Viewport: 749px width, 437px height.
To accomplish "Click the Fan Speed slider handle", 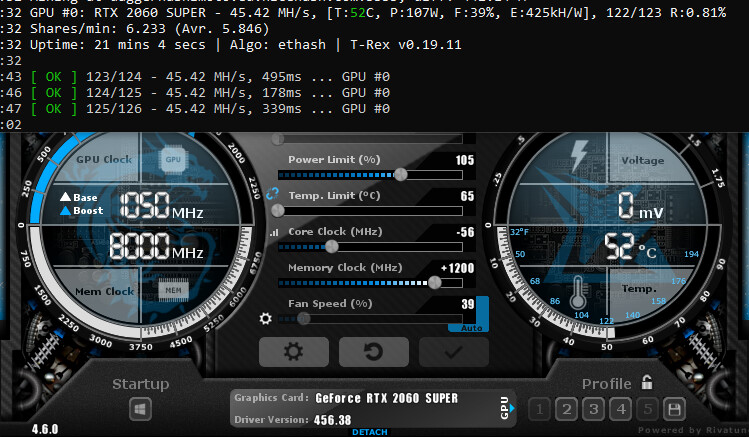I will point(303,319).
